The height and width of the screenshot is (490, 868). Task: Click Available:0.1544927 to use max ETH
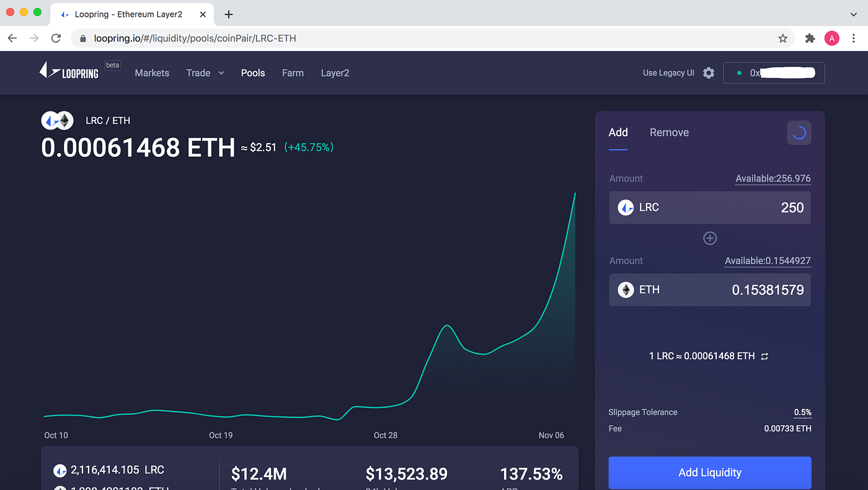(768, 261)
